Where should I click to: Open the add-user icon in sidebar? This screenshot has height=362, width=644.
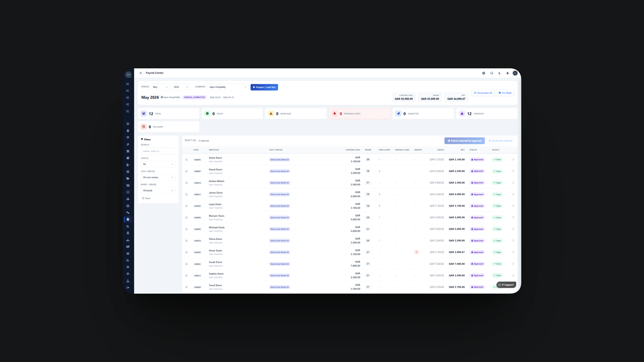coord(128,165)
